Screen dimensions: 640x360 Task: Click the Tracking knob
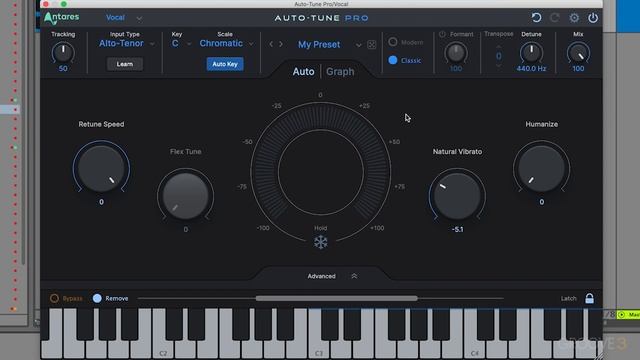(x=63, y=53)
